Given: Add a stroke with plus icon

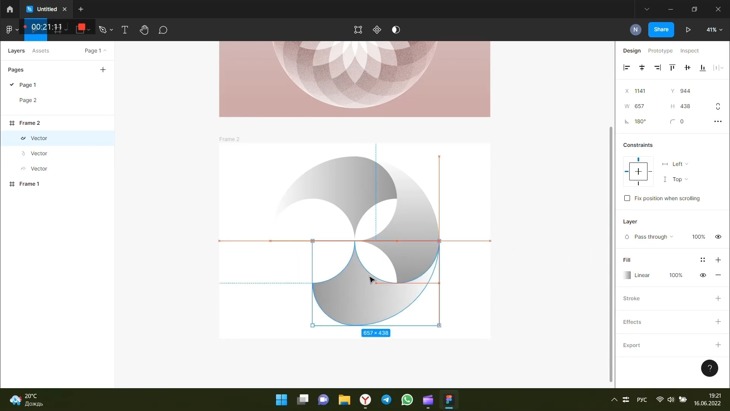Looking at the screenshot, I should pyautogui.click(x=718, y=298).
